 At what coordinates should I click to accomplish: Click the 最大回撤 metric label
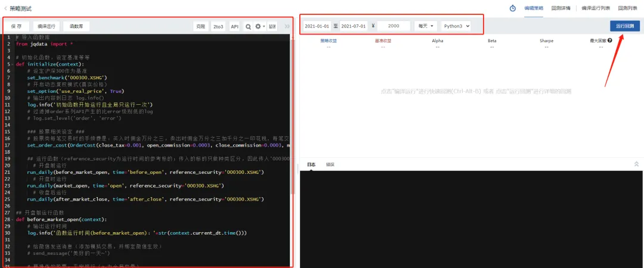[x=597, y=41]
